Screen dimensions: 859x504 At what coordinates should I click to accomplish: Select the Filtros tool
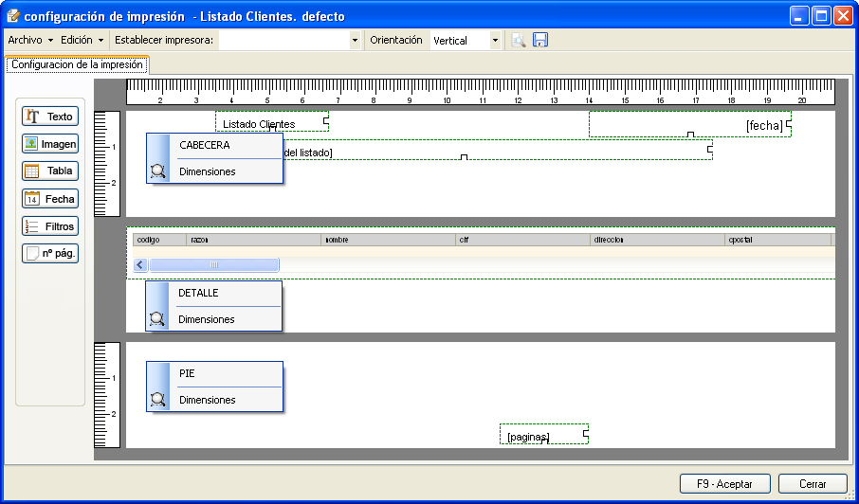click(x=50, y=226)
